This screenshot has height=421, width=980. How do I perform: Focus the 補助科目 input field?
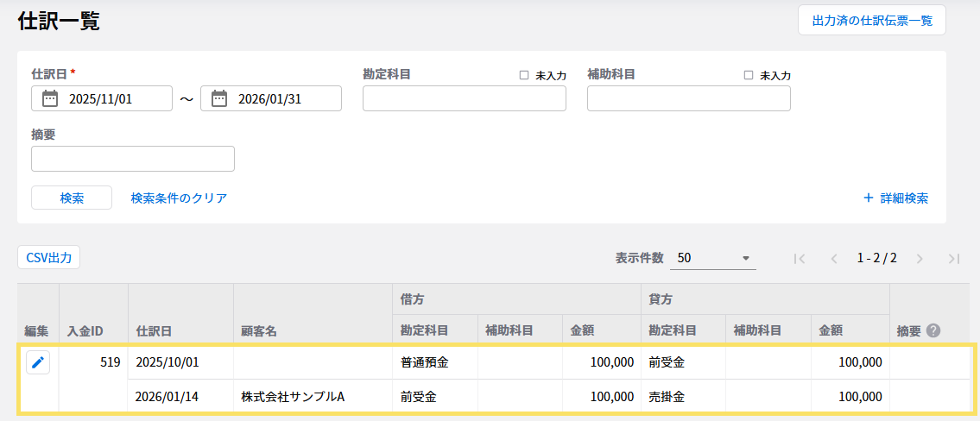point(688,99)
